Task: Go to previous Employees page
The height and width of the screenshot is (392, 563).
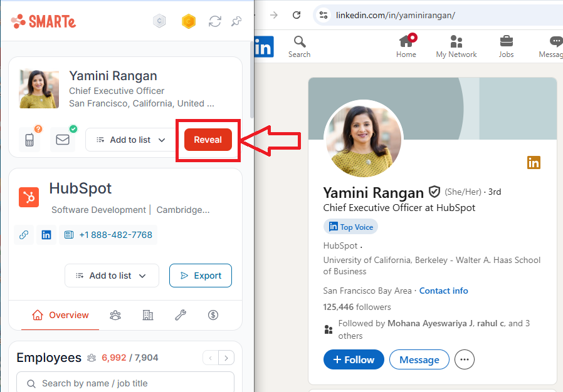Action: tap(211, 358)
